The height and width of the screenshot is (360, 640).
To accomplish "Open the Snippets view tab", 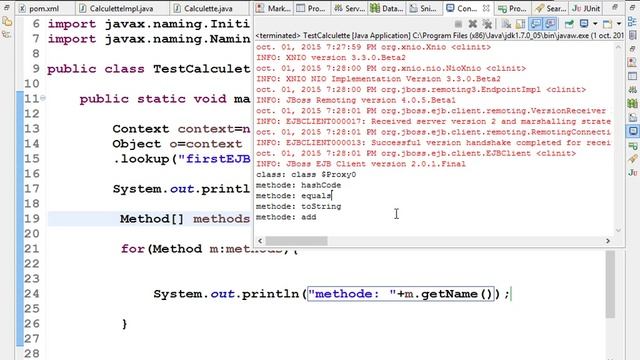I will pos(423,8).
